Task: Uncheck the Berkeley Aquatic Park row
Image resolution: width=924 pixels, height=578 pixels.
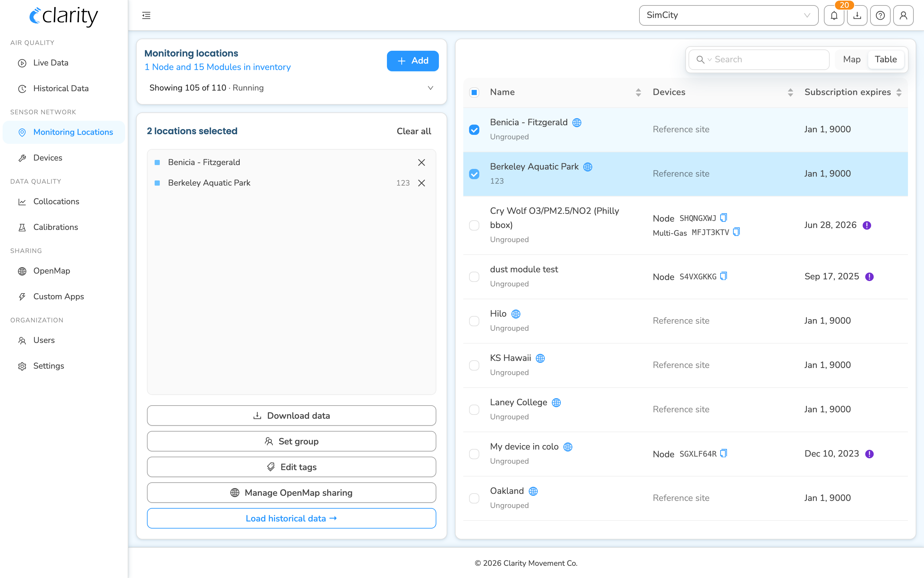Action: [474, 174]
